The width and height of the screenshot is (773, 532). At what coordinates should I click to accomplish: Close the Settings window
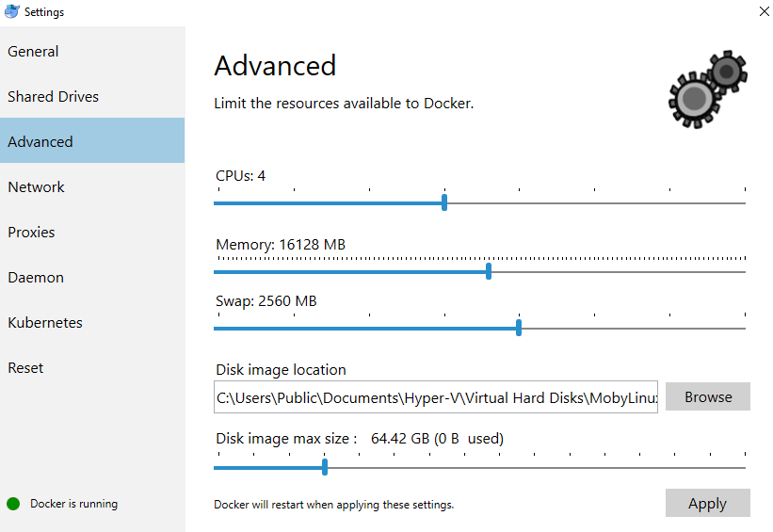763,12
